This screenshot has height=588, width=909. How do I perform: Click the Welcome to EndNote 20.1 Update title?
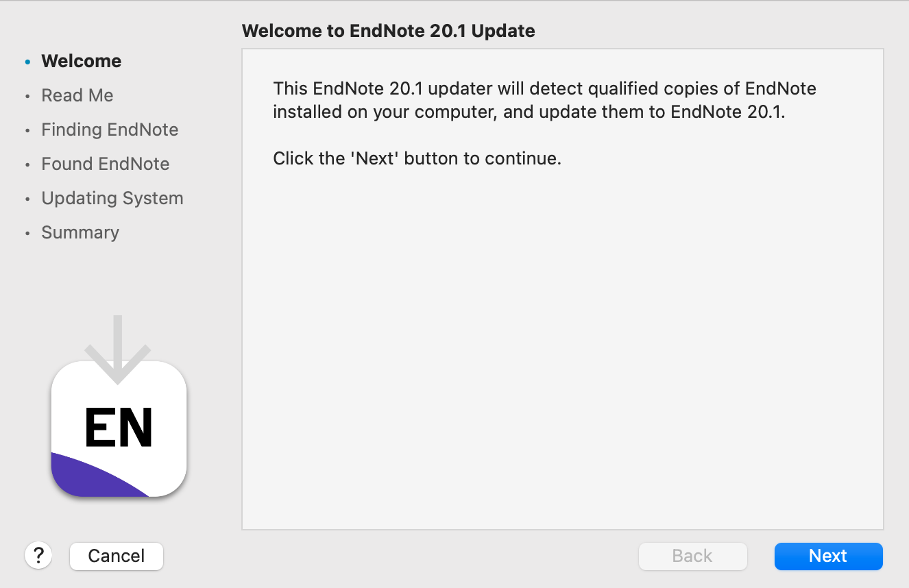[x=389, y=31]
